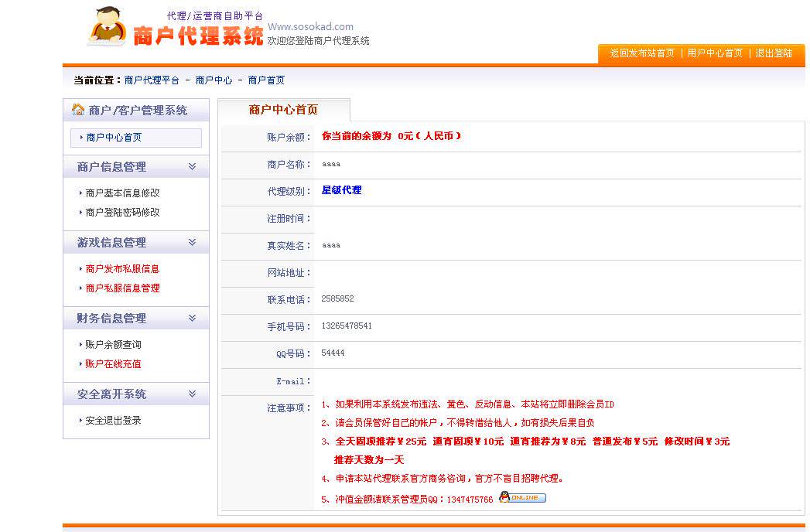Screen dimensions: 810x532
Task: Click the 游戏信息管理 section header
Action: pos(136,243)
